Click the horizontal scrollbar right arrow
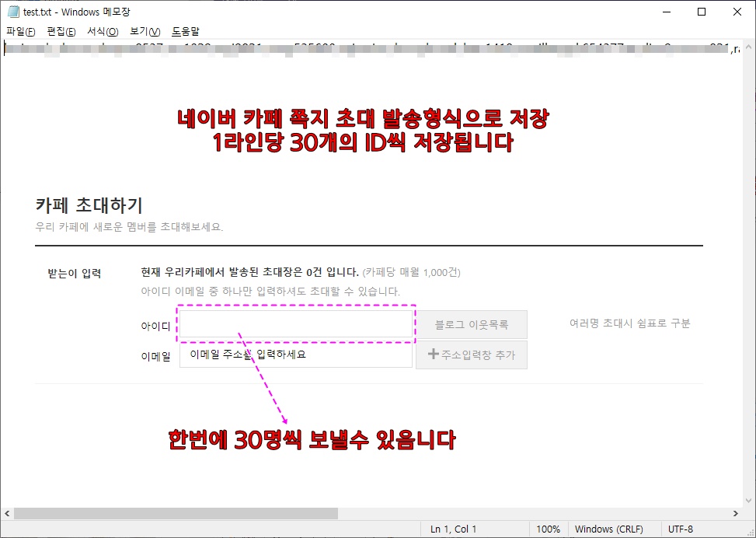This screenshot has width=756, height=538. (x=736, y=513)
